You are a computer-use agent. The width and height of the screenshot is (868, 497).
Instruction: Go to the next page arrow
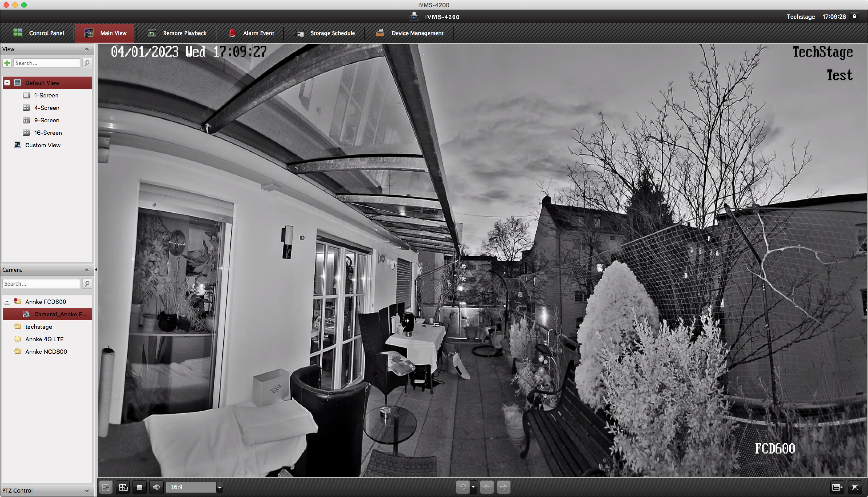pyautogui.click(x=503, y=487)
